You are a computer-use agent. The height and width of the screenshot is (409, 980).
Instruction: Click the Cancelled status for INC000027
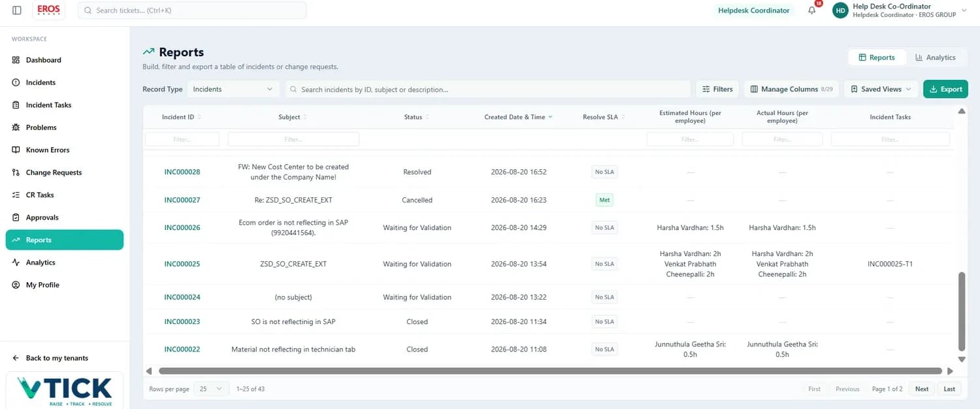(x=417, y=201)
